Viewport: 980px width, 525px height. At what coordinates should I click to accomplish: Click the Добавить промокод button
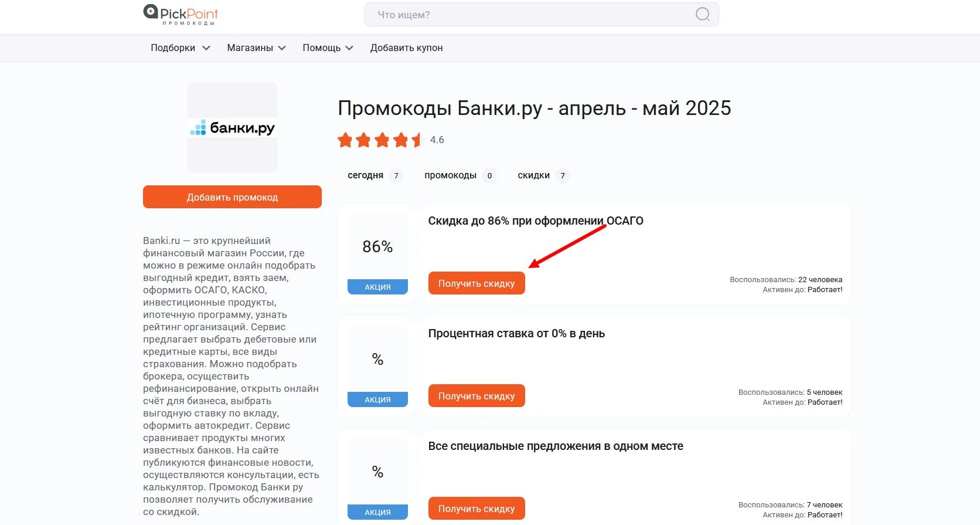tap(232, 197)
